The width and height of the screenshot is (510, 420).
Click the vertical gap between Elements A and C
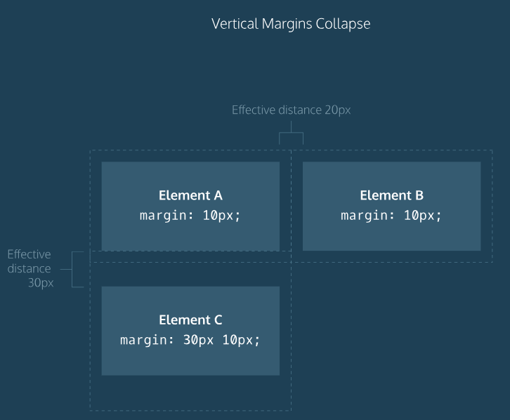(x=190, y=268)
